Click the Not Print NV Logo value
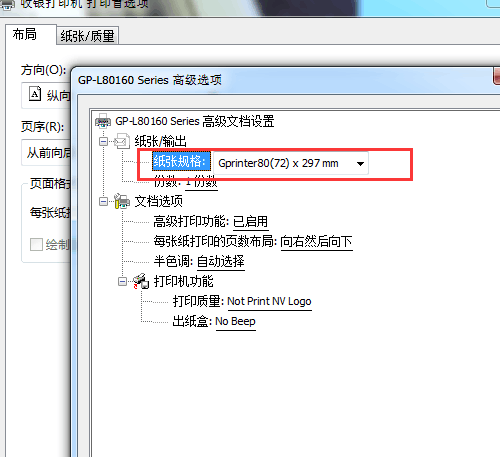The height and width of the screenshot is (457, 500). (x=269, y=301)
